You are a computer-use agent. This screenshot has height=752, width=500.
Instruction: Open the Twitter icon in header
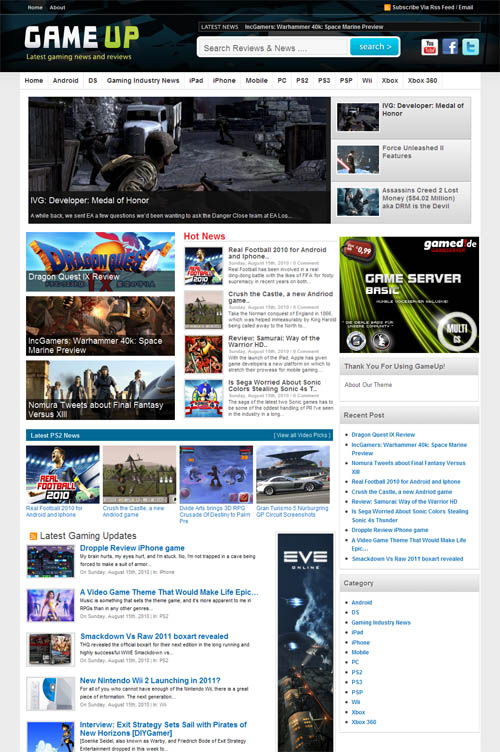[x=470, y=47]
